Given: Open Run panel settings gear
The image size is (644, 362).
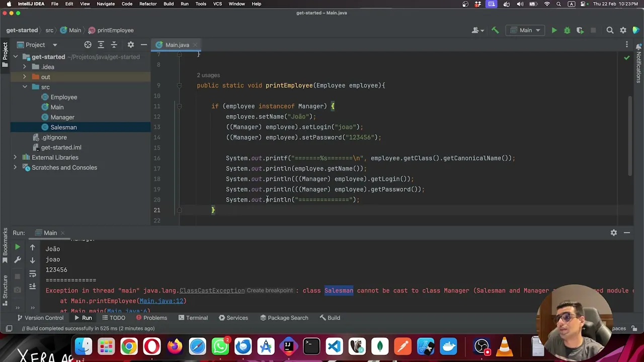Looking at the screenshot, I should tap(613, 233).
